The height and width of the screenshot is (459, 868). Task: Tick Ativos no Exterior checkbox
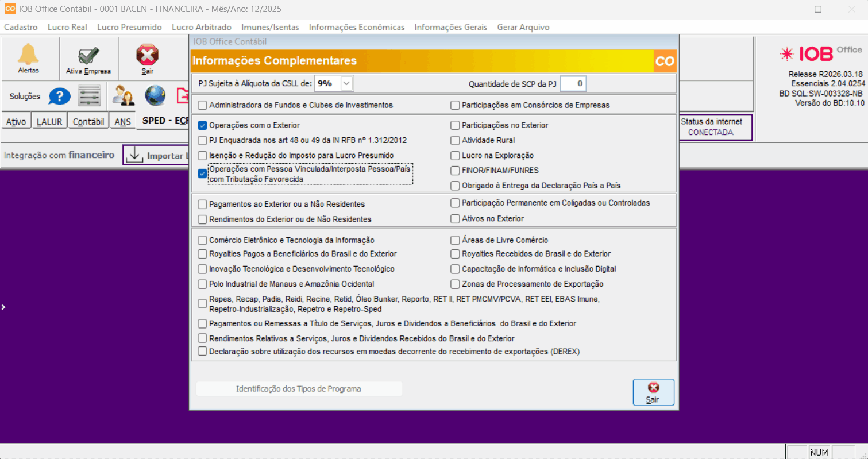tap(455, 219)
